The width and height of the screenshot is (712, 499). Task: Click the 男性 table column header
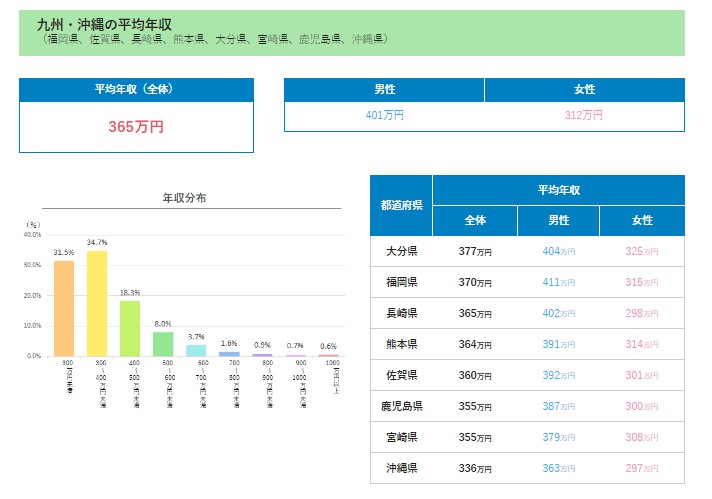pyautogui.click(x=559, y=221)
